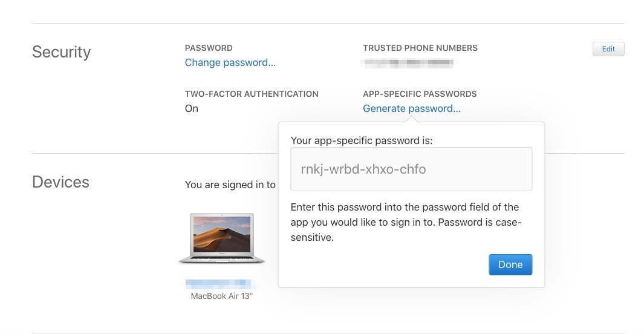Select the MacBook Air laptop image
The height and width of the screenshot is (334, 644).
point(222,238)
